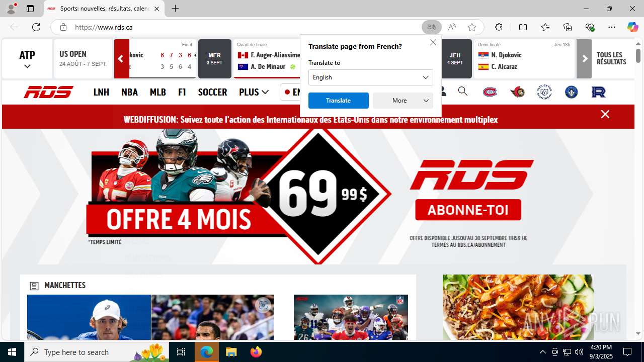Open Read aloud from address bar
The height and width of the screenshot is (362, 644).
tap(452, 27)
